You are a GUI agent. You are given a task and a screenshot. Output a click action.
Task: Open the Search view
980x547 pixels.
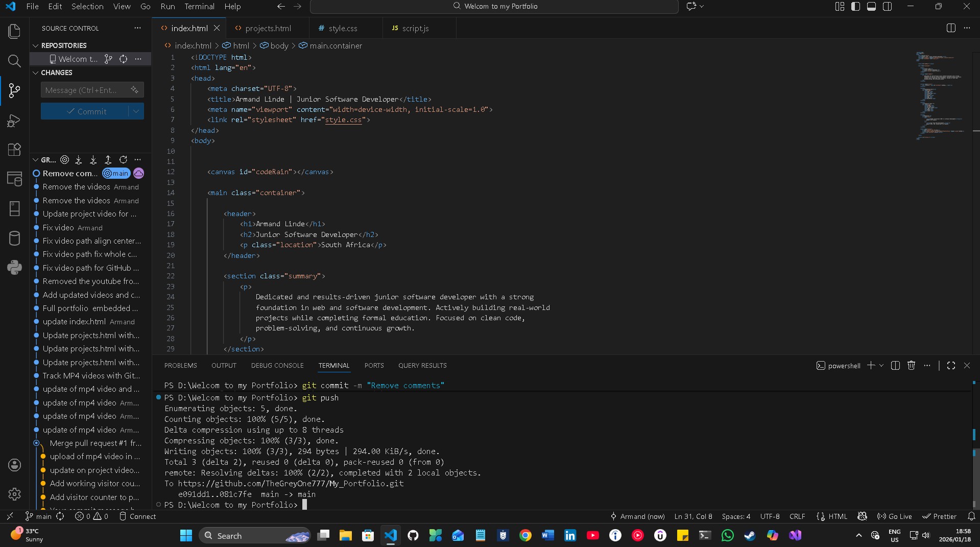[14, 61]
